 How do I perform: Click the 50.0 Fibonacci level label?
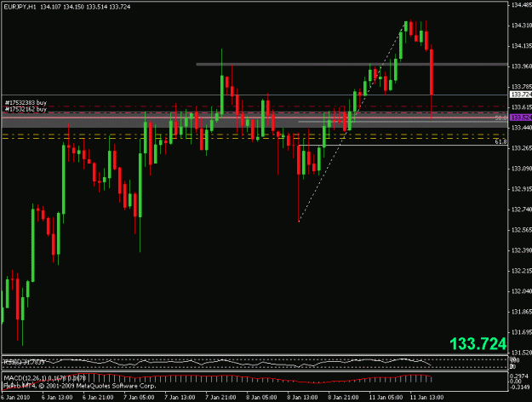click(x=501, y=118)
